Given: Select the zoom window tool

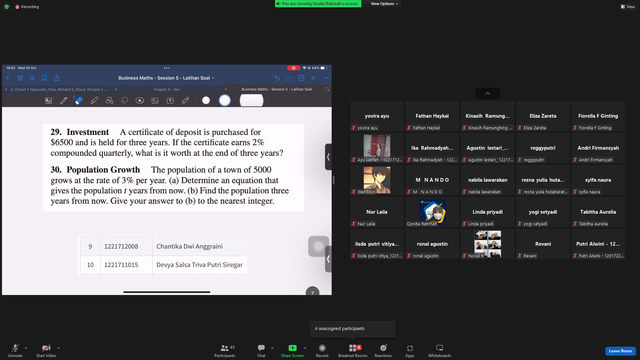Looking at the screenshot, I should (x=49, y=100).
